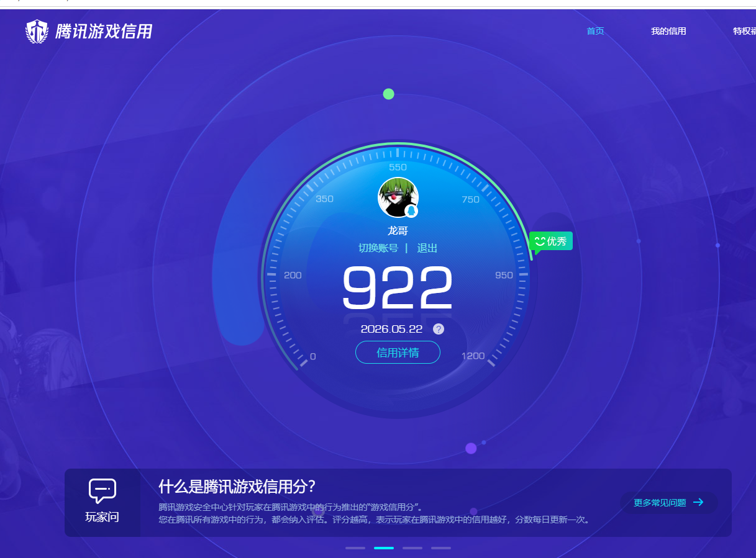Click the credit score 922
The height and width of the screenshot is (558, 756).
click(x=398, y=287)
